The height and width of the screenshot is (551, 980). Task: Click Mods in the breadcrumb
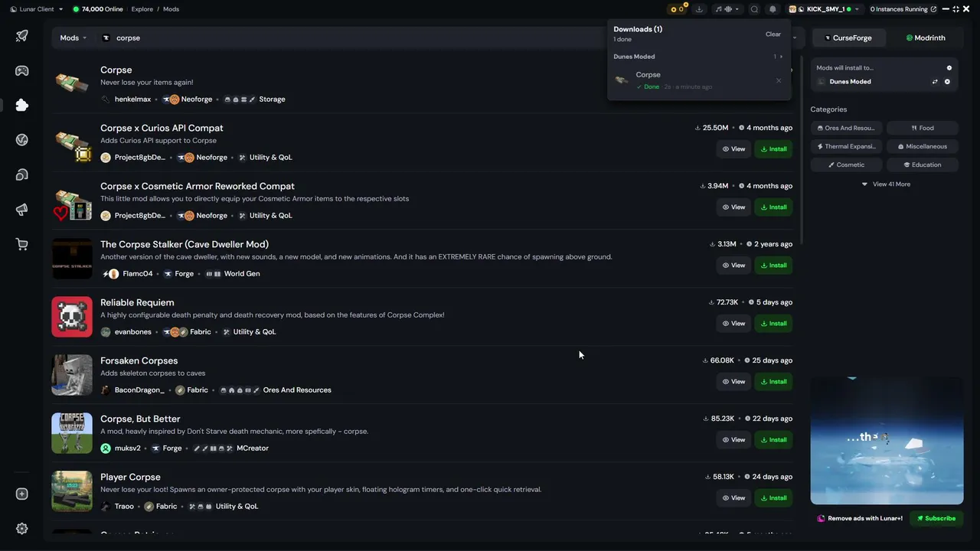pos(171,9)
